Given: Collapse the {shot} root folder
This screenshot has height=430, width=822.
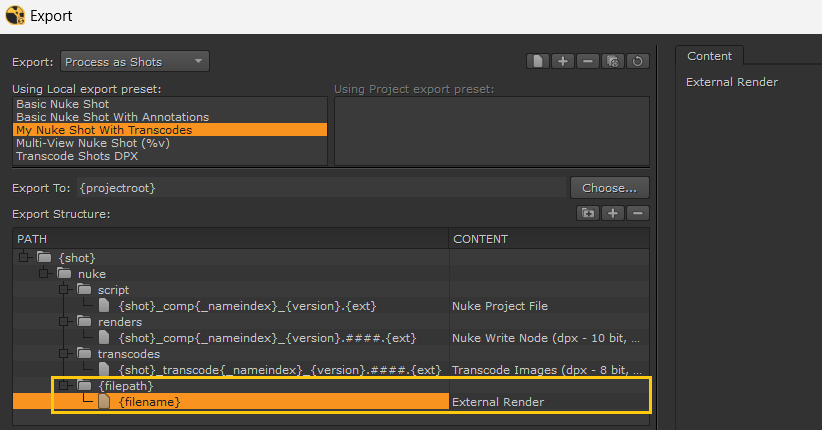Looking at the screenshot, I should click(x=24, y=258).
